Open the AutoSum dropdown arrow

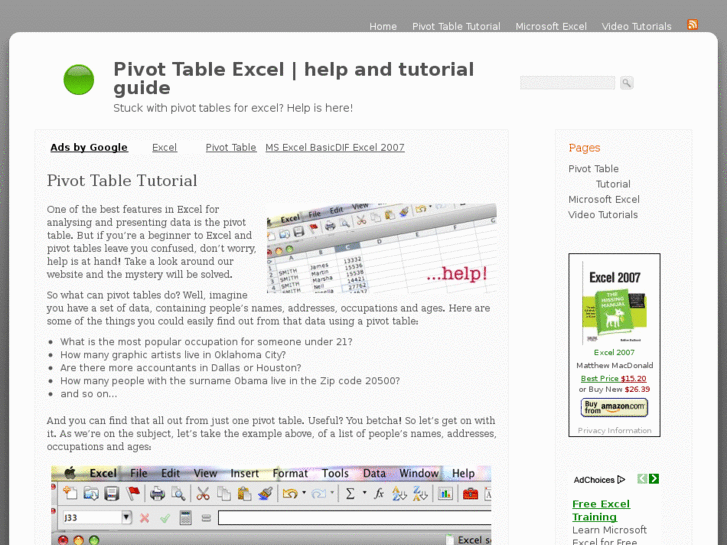point(364,493)
